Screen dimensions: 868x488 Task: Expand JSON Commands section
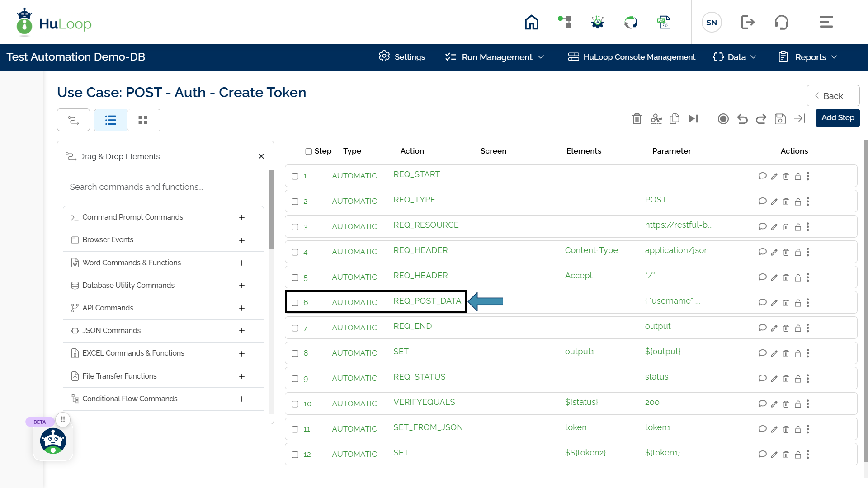(x=242, y=331)
